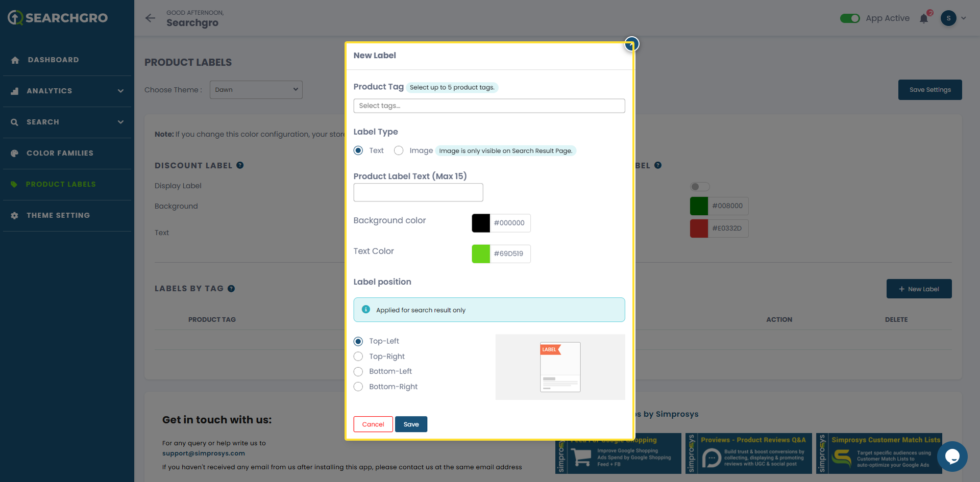Screen dimensions: 980x482
Task: Go to Theme Setting page
Action: click(58, 215)
